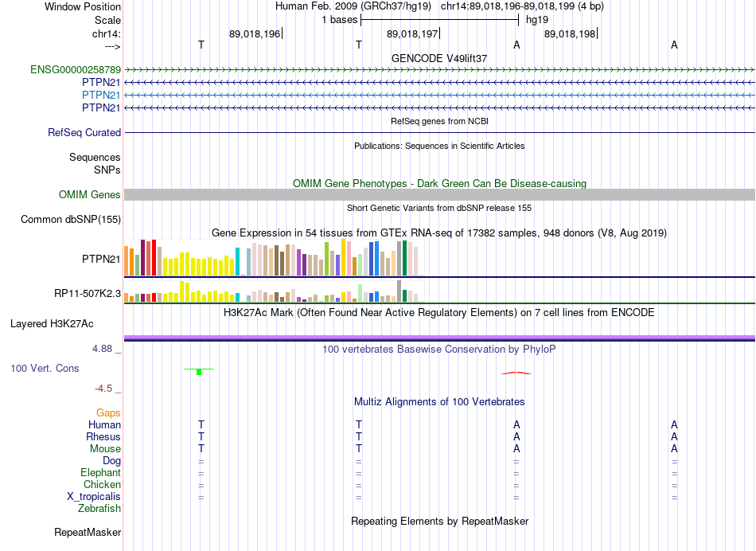Click the Sequences track label
The height and width of the screenshot is (551, 756).
[x=95, y=158]
